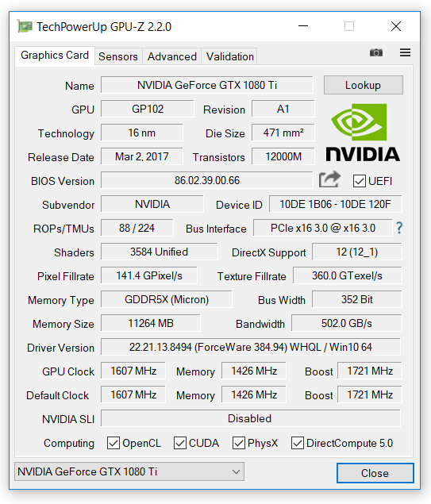The height and width of the screenshot is (504, 431).
Task: Click the BIOS export share icon
Action: (329, 179)
